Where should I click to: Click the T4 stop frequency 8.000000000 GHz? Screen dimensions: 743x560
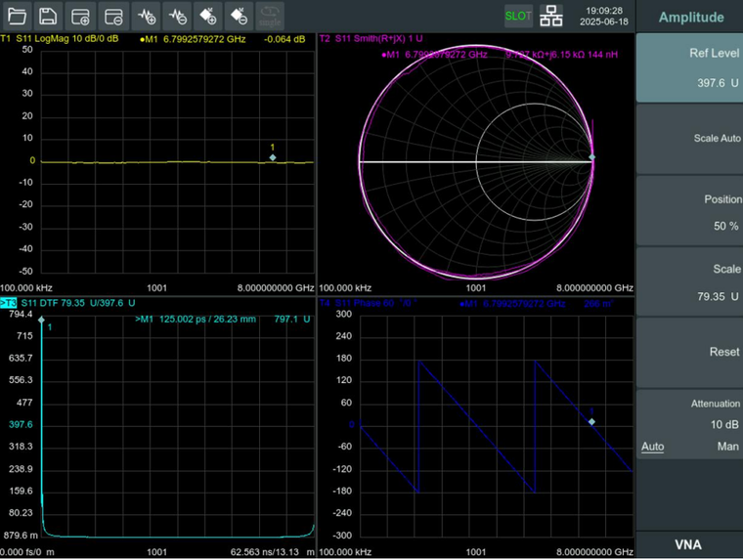(x=594, y=552)
